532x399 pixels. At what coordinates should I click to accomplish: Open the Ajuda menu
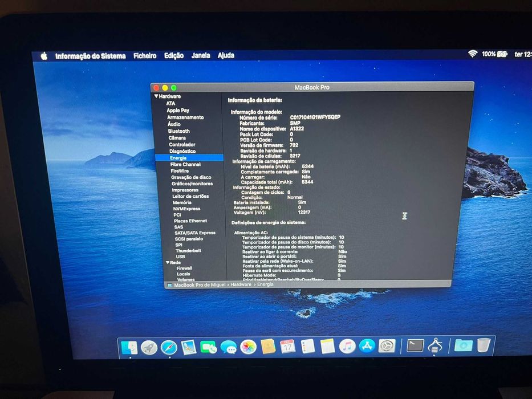pyautogui.click(x=226, y=55)
